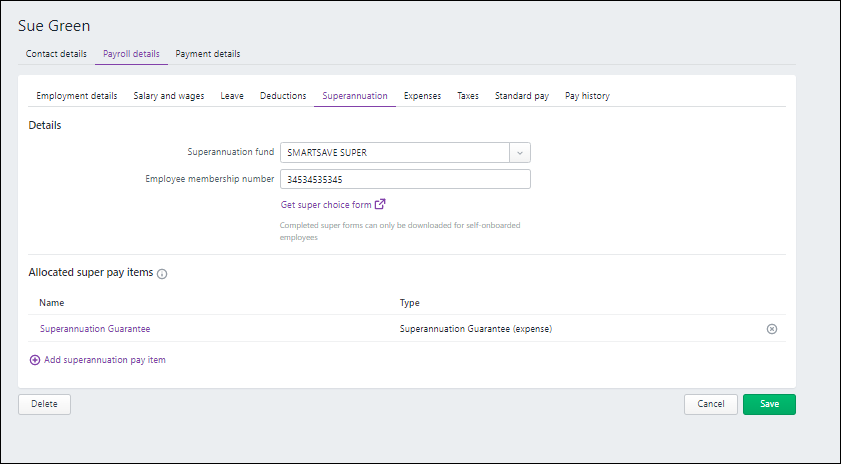841x464 pixels.
Task: Open the Expenses tab
Action: pos(422,96)
